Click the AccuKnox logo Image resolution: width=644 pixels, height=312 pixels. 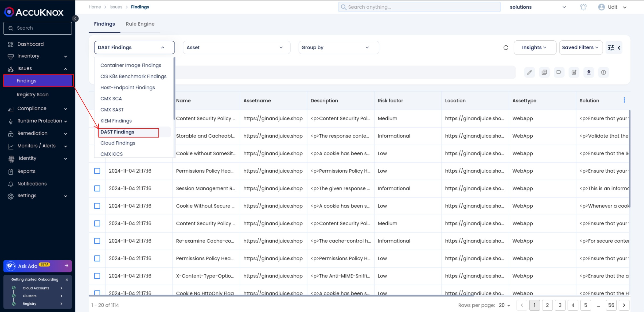pos(34,12)
